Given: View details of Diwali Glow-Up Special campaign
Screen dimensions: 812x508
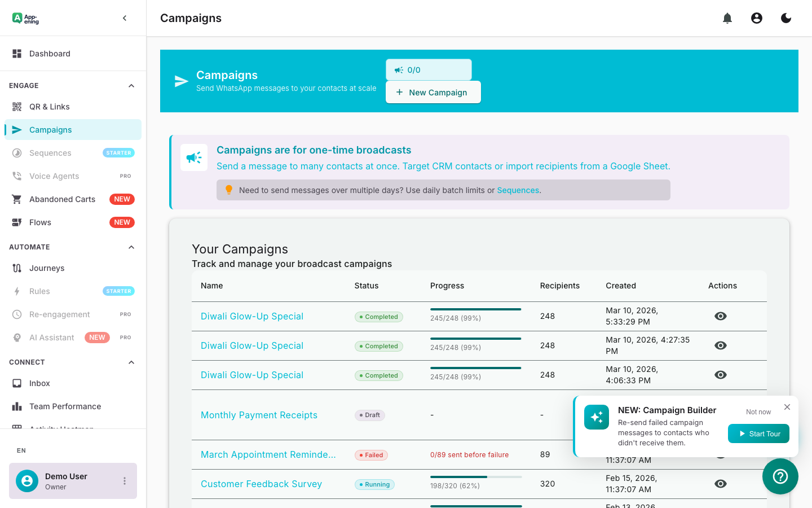Looking at the screenshot, I should [252, 316].
